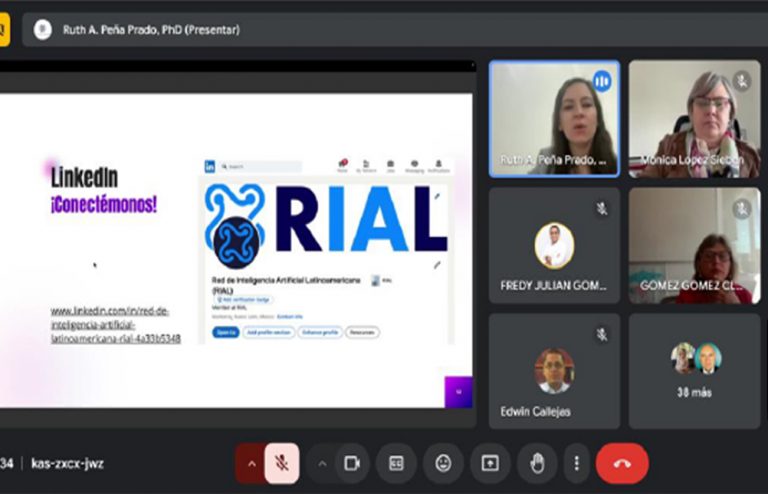Screen dimensions: 768x494
Task: Click Edwin Callejas' profile avatar tile
Action: click(x=554, y=371)
